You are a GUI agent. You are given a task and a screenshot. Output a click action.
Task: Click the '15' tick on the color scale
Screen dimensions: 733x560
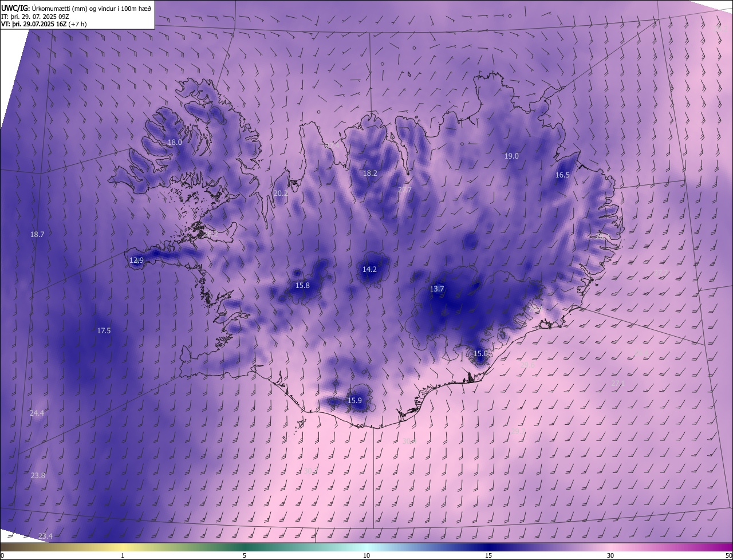coord(488,555)
